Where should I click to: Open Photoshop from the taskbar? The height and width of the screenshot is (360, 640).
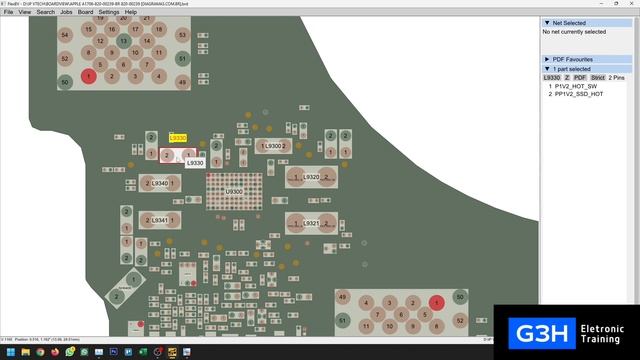coord(113,352)
